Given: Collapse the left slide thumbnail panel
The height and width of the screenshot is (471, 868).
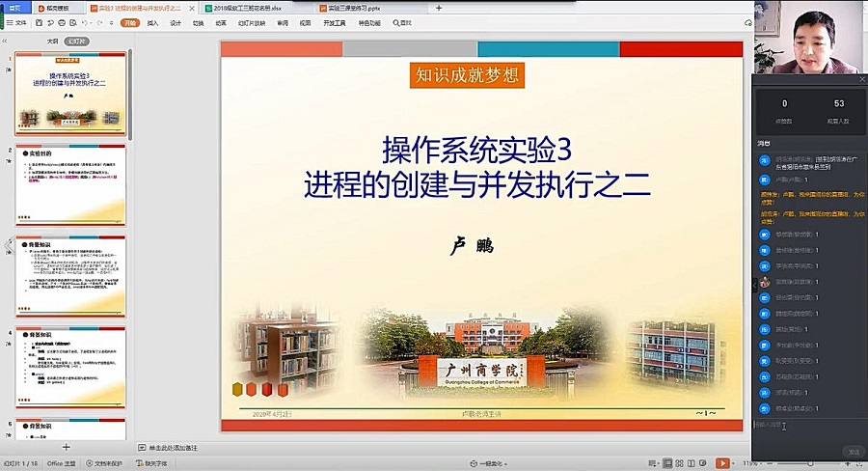Looking at the screenshot, I should point(4,42).
